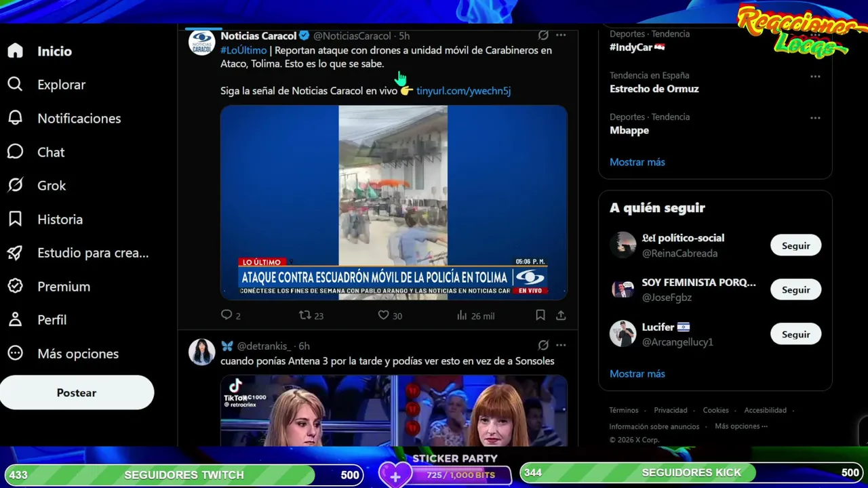
Task: Click the Seguidores Twitch progress bar
Action: 184,474
